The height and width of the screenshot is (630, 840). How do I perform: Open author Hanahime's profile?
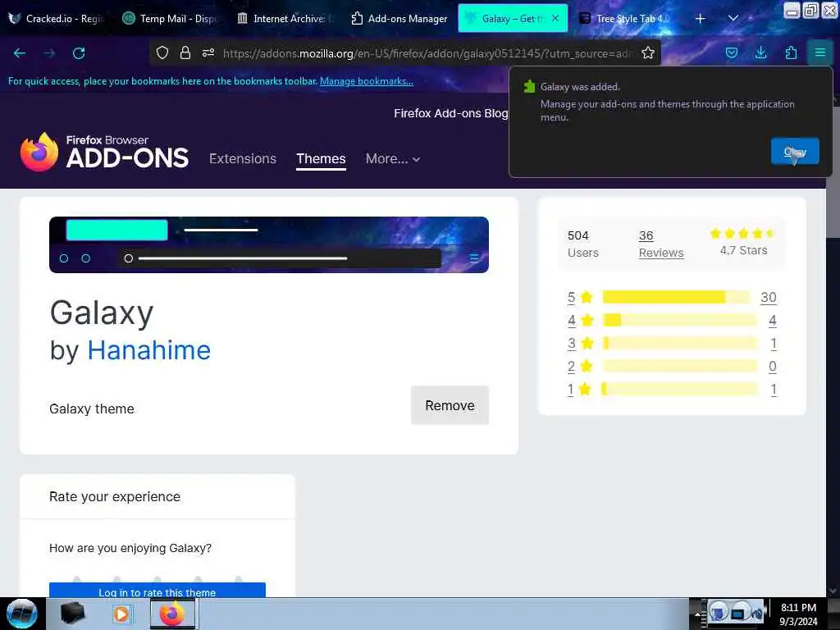click(x=149, y=350)
